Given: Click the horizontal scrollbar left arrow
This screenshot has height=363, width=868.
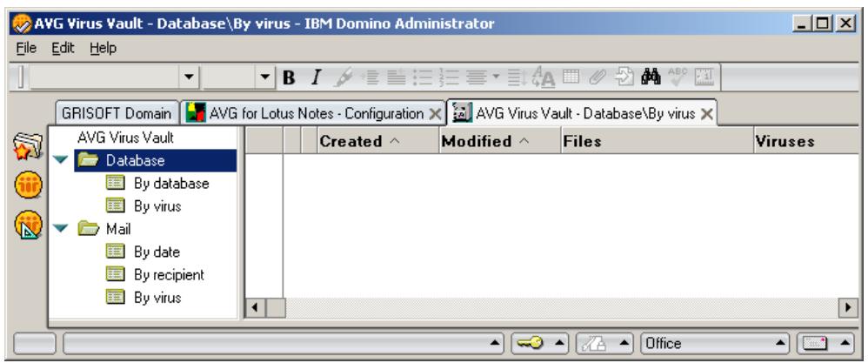Looking at the screenshot, I should (x=255, y=307).
